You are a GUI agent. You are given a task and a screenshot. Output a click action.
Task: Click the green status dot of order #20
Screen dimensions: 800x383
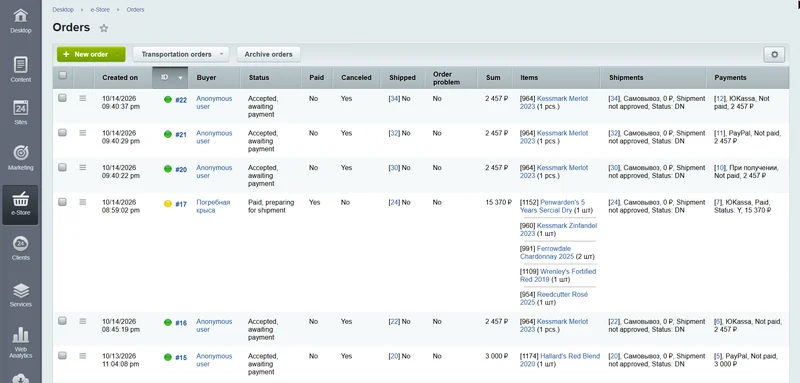tap(167, 169)
